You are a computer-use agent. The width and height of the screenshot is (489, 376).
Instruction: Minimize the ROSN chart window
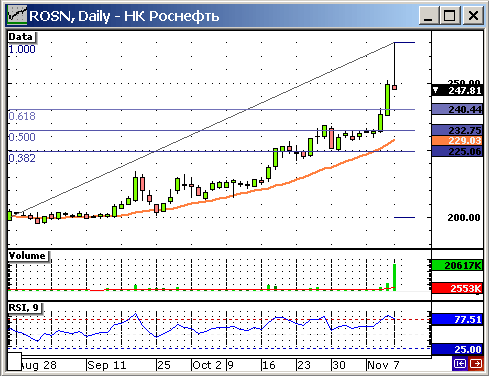point(428,16)
